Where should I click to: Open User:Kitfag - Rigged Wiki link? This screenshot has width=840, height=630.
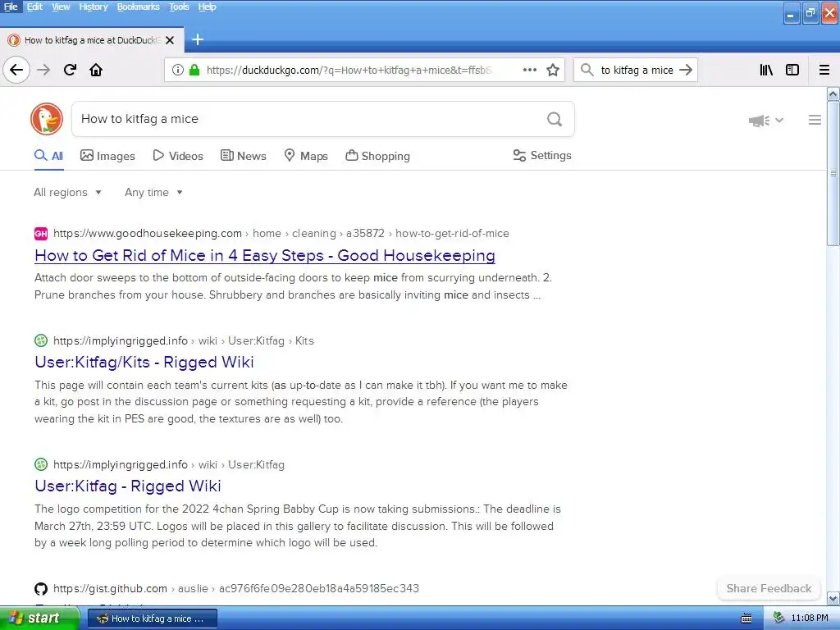click(127, 486)
